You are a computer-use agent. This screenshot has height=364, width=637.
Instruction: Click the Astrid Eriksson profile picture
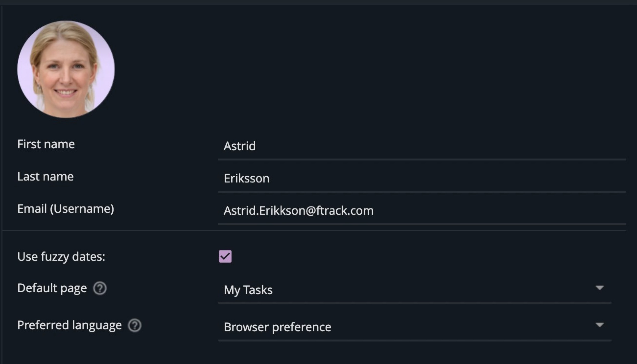click(66, 69)
